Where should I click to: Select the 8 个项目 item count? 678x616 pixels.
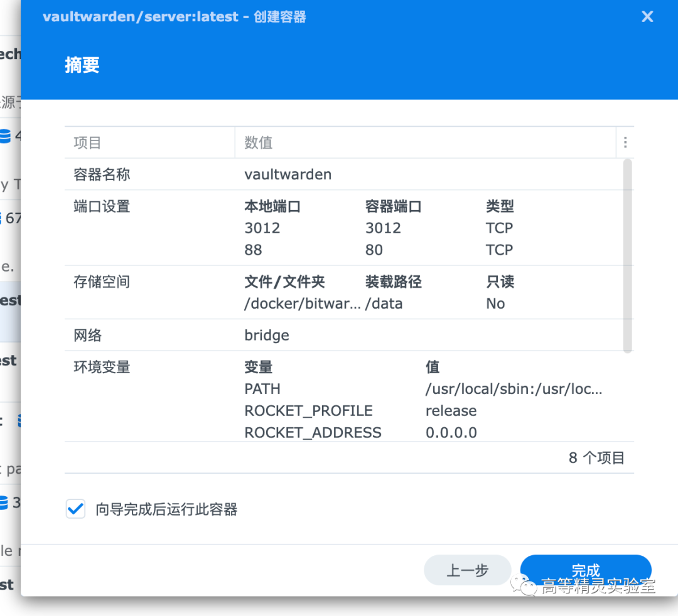596,458
